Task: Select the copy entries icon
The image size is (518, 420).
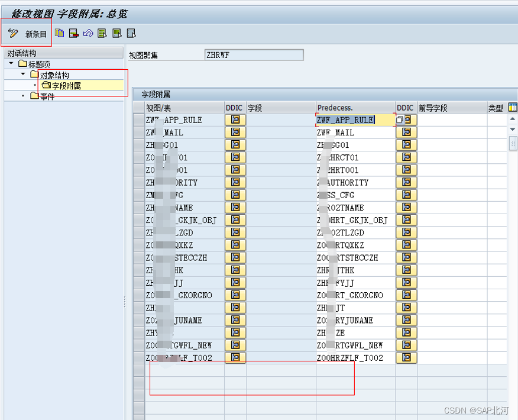Action: click(x=60, y=33)
